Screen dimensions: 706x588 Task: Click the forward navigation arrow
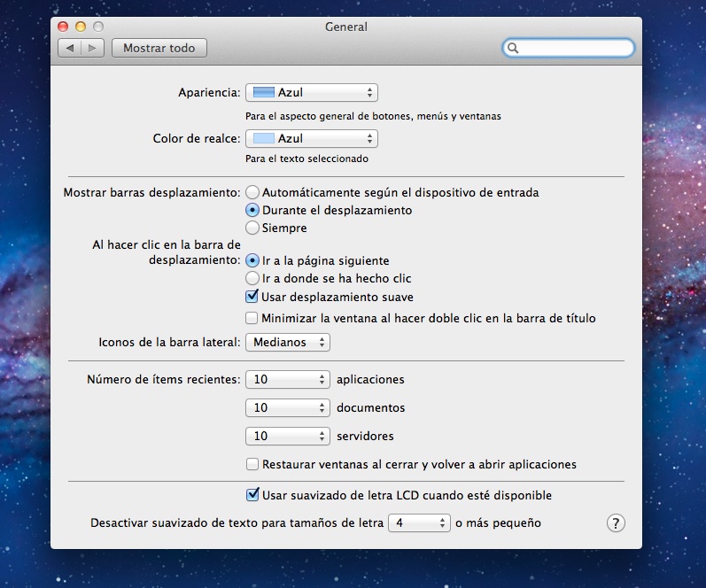click(x=93, y=48)
